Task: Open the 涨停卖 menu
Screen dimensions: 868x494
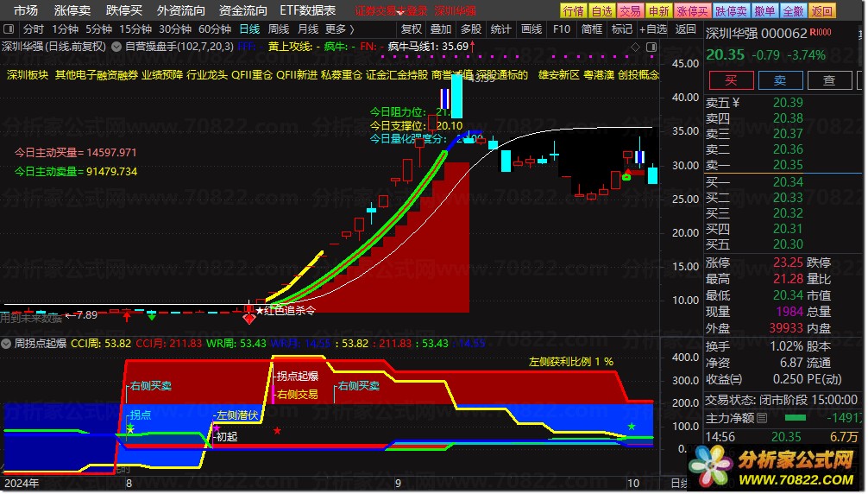Action: (72, 10)
